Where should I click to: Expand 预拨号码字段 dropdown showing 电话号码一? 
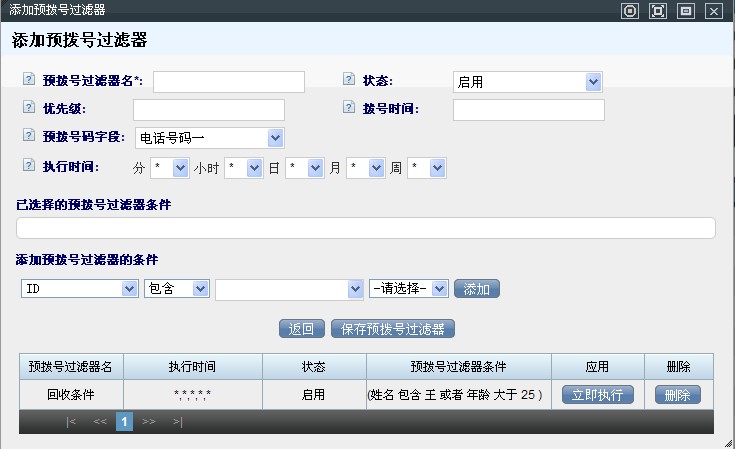coord(209,138)
